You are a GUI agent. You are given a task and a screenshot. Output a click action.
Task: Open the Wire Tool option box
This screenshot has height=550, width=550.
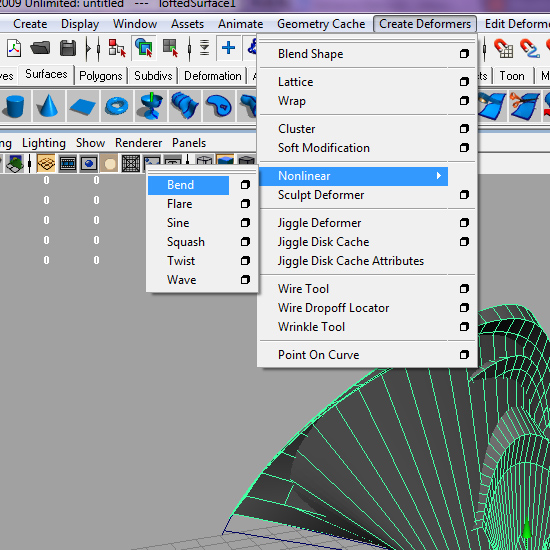(x=464, y=289)
